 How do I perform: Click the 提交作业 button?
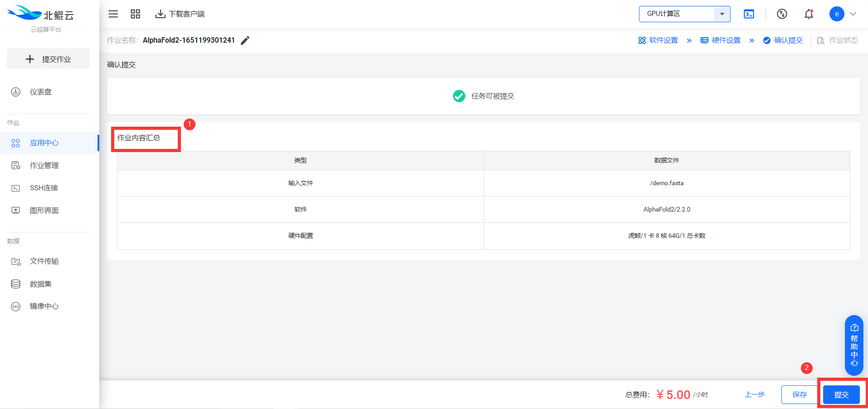48,59
